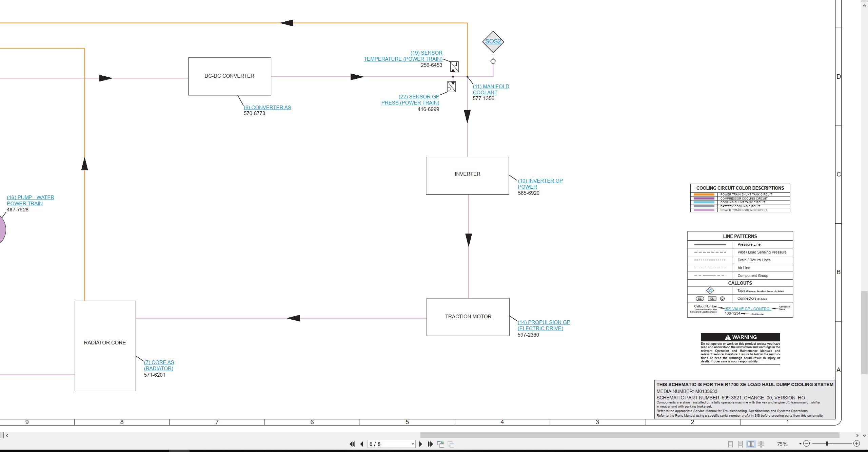Click the pressure sensor symbol
The image size is (868, 452).
pos(451,87)
